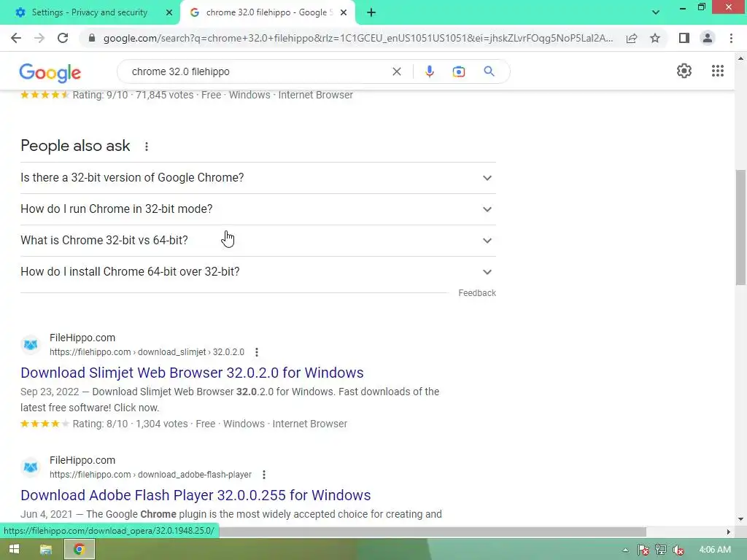Click Feedback link under People also ask
The height and width of the screenshot is (560, 747).
[477, 293]
